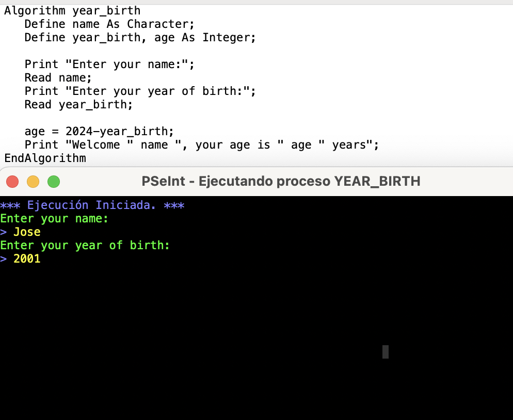
Task: Minimize the execution window with the yellow button
Action: click(33, 182)
